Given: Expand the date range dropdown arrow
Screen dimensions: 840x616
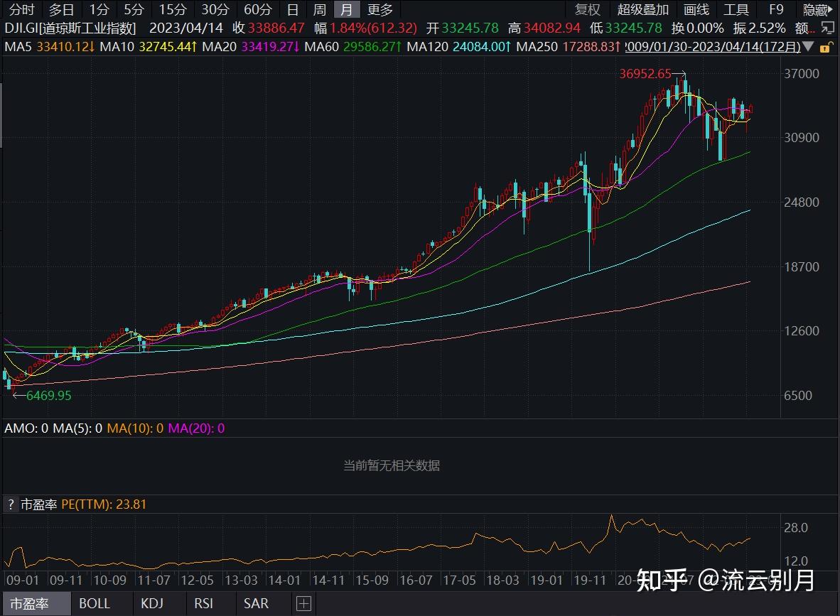Looking at the screenshot, I should (809, 45).
